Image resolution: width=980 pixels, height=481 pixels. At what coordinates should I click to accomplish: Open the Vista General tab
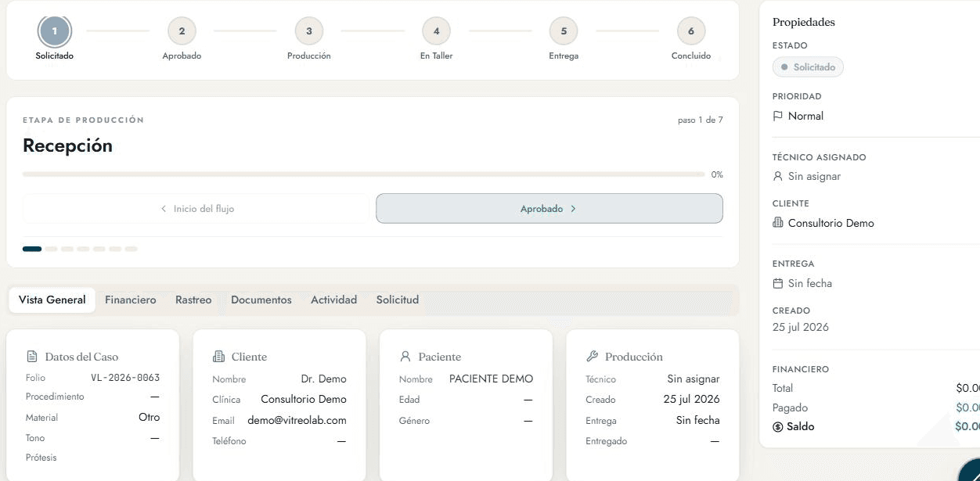click(52, 300)
